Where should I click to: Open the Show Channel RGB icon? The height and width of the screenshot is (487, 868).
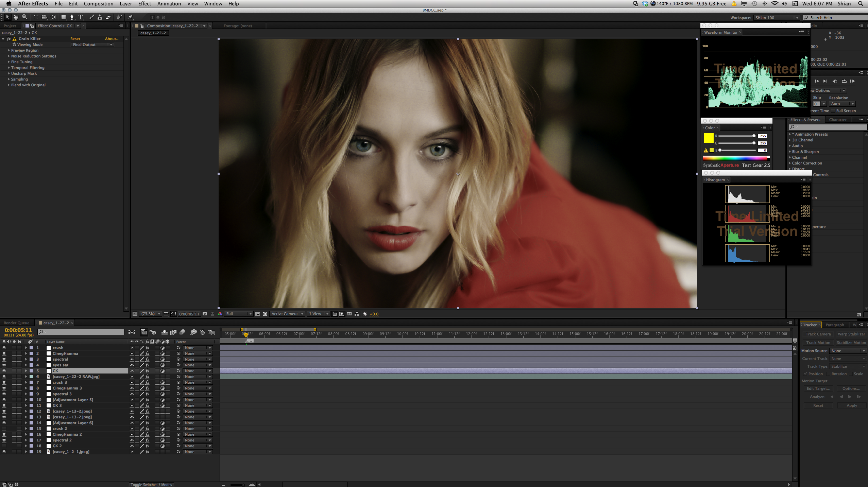coord(220,314)
